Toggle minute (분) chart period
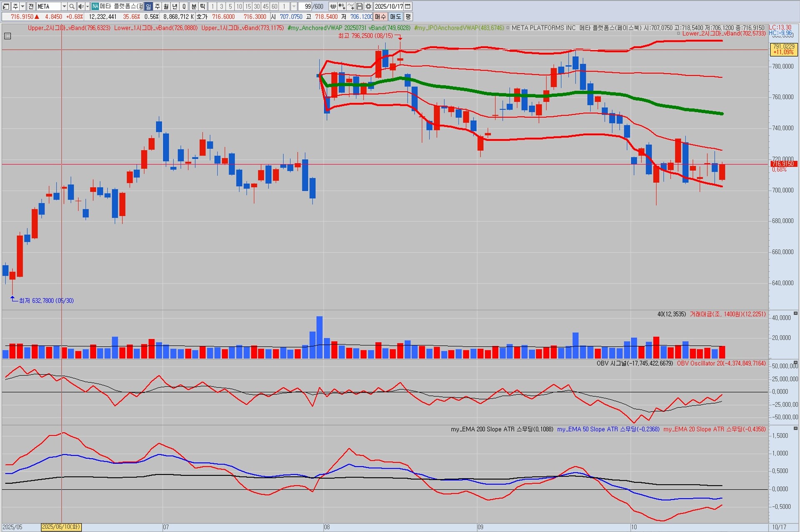800x532 pixels. coord(194,6)
